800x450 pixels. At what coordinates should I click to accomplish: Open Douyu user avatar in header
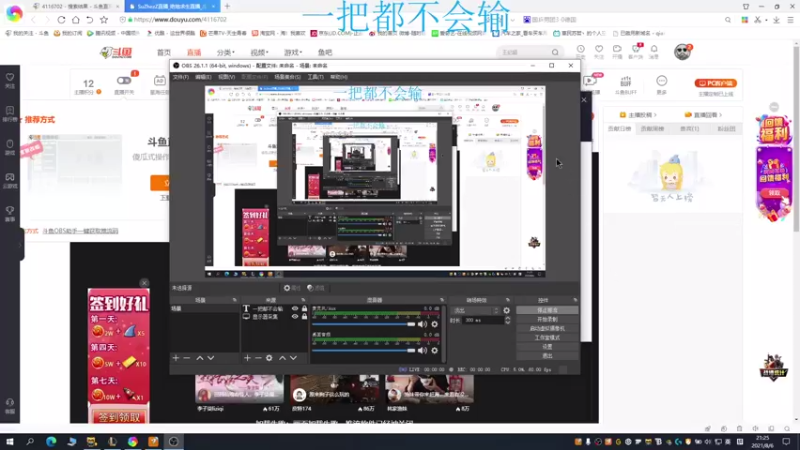click(682, 52)
